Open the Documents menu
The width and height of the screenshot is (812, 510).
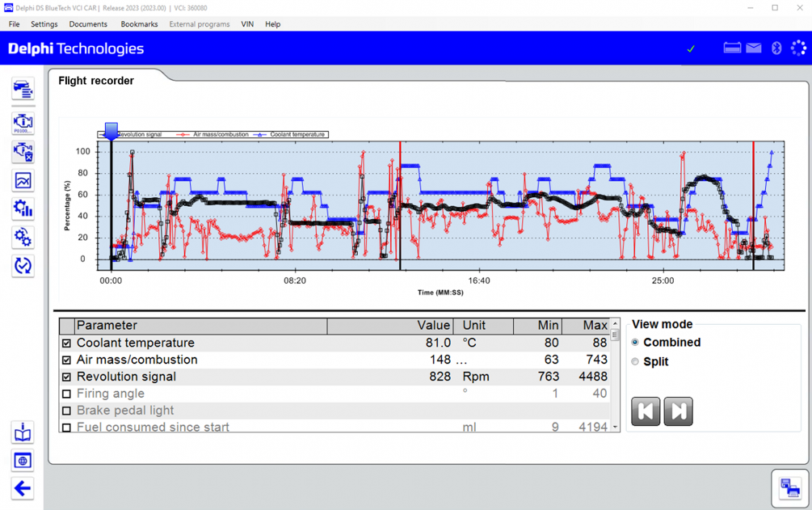(x=88, y=24)
